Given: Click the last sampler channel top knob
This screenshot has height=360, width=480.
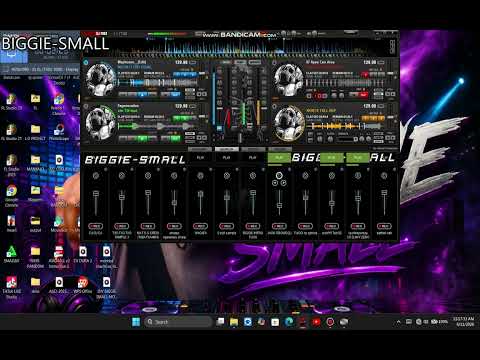Looking at the screenshot, I should [384, 175].
